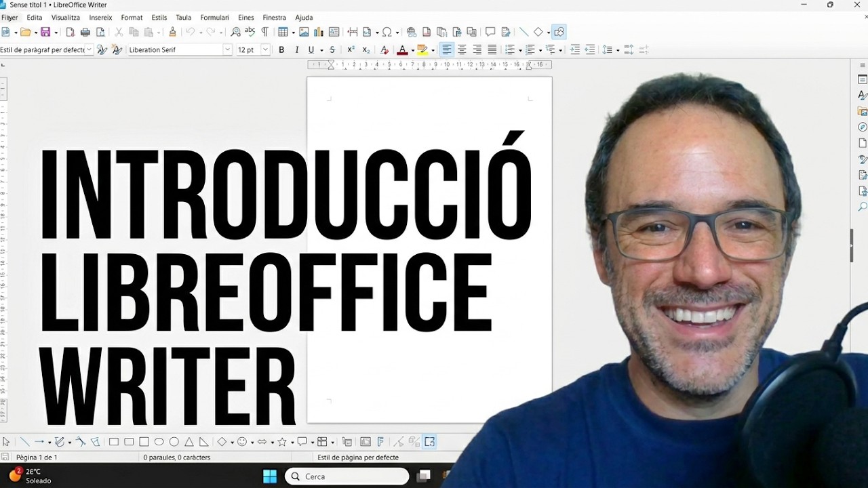Click the Superscript icon
The image size is (868, 488).
(x=351, y=49)
